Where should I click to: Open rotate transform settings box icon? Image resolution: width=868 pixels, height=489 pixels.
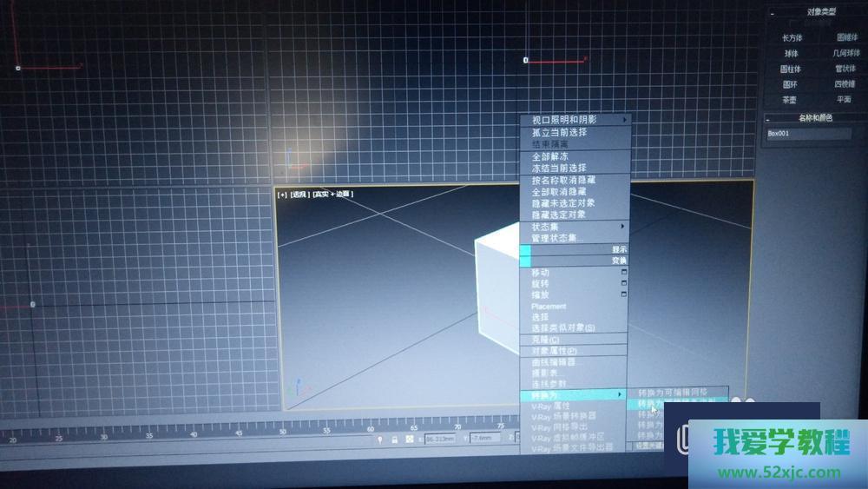click(623, 283)
